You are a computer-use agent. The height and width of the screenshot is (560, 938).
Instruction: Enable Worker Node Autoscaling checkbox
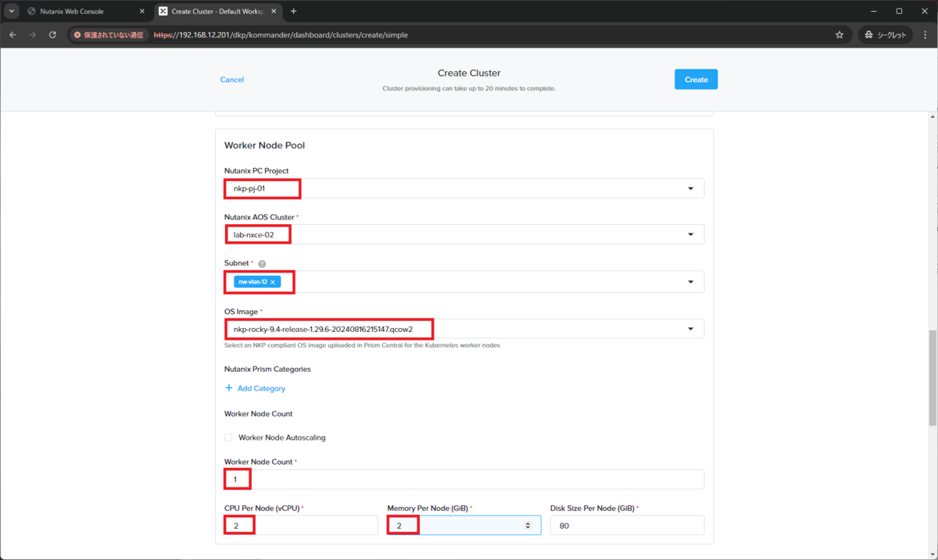pyautogui.click(x=228, y=437)
